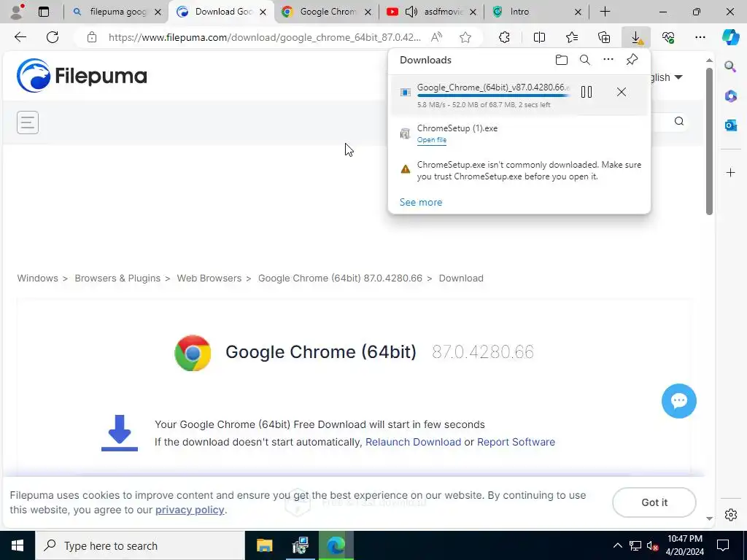Go back to previous page
Viewport: 747px width, 560px height.
tap(20, 37)
